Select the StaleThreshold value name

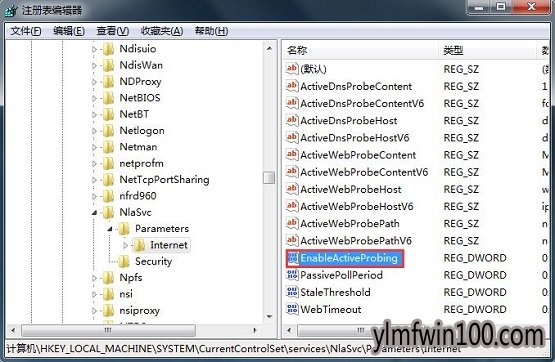335,292
